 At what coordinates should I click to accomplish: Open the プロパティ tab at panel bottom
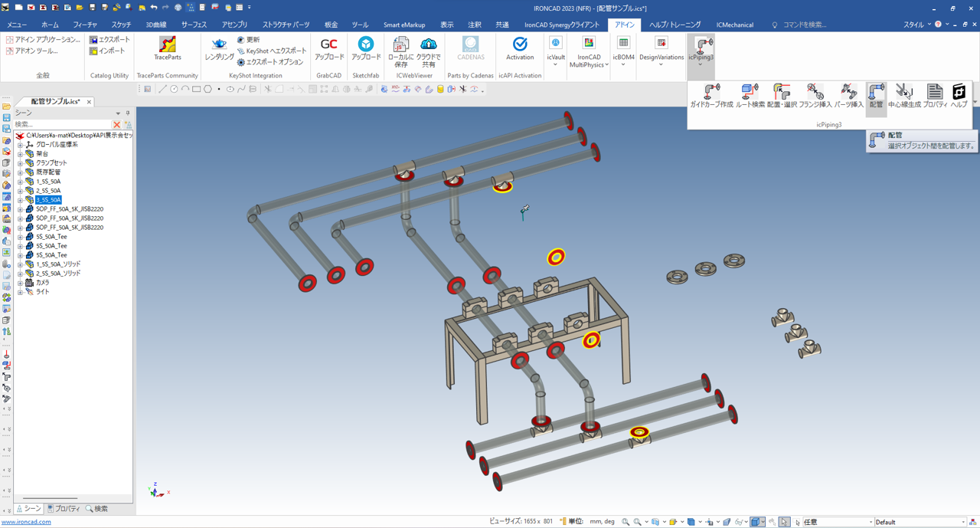[64, 509]
